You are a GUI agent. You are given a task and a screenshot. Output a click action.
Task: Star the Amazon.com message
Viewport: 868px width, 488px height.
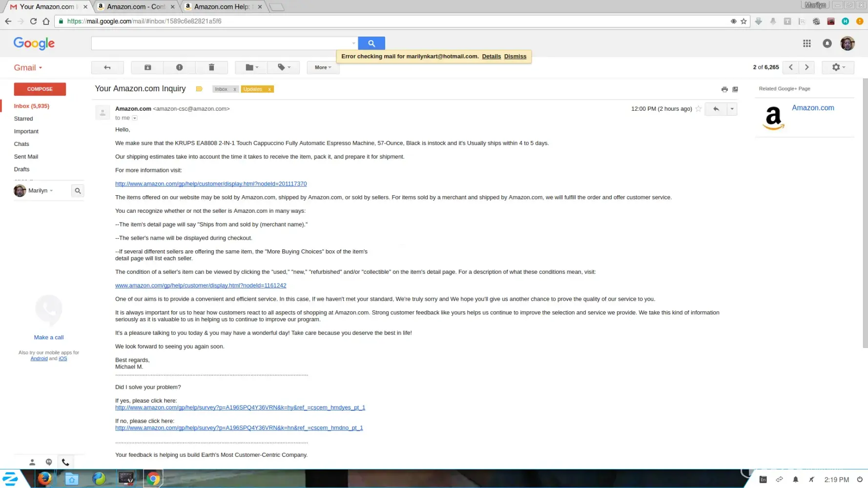coord(699,109)
